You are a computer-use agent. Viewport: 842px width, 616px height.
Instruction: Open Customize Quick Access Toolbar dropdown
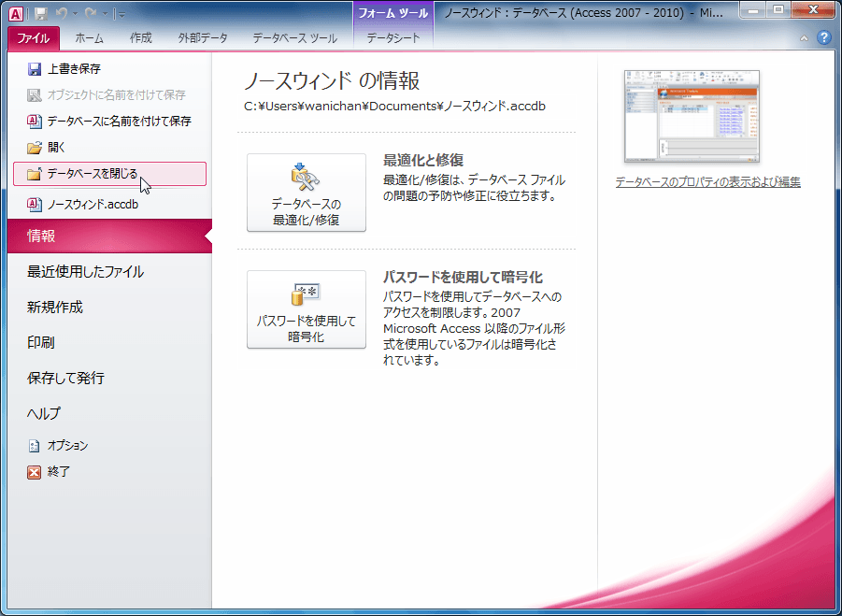121,15
